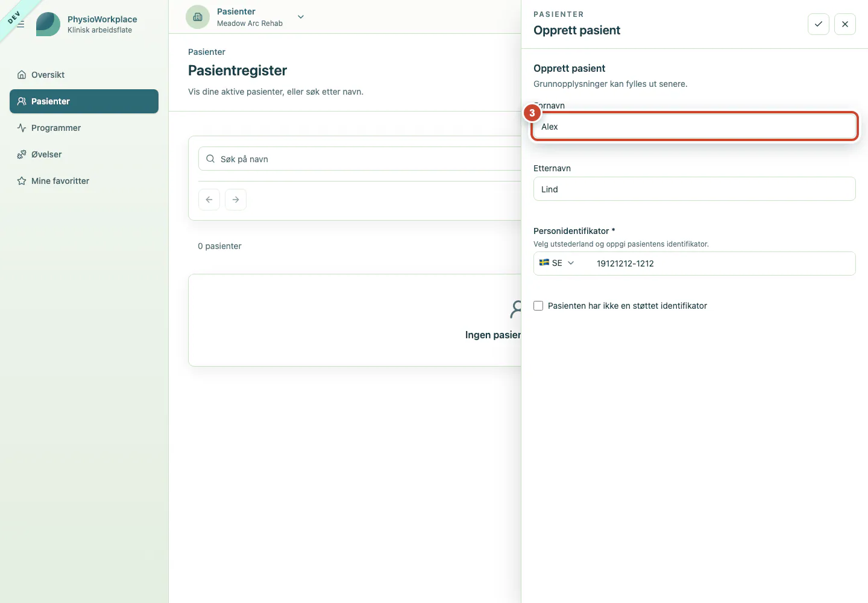Screen dimensions: 868x603
Task: Click the clinic building icon
Action: pyautogui.click(x=198, y=17)
